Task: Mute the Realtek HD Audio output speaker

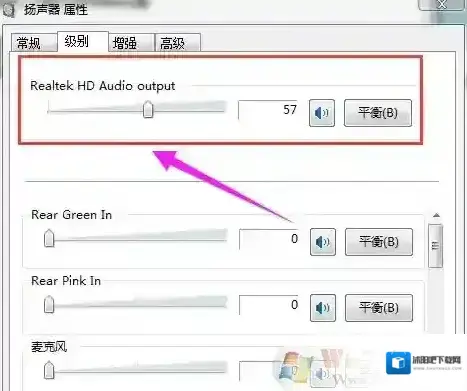Action: point(322,113)
